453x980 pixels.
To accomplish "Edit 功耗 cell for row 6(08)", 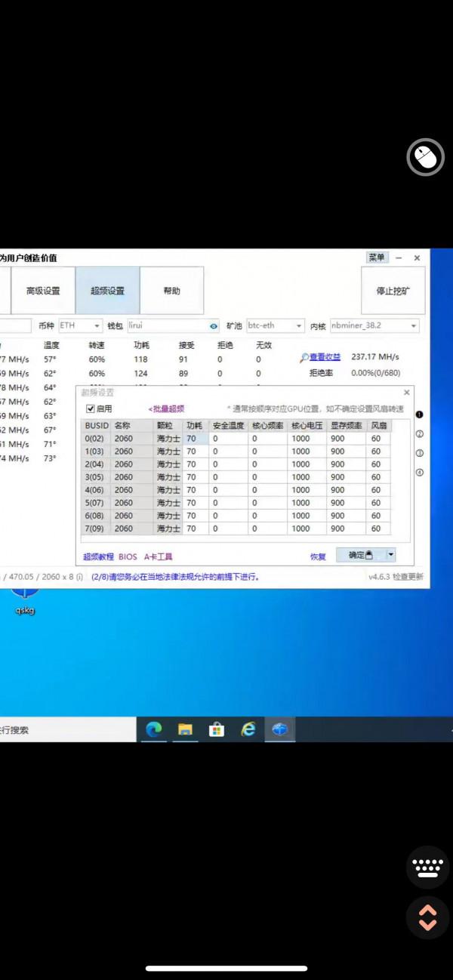I will coord(196,516).
